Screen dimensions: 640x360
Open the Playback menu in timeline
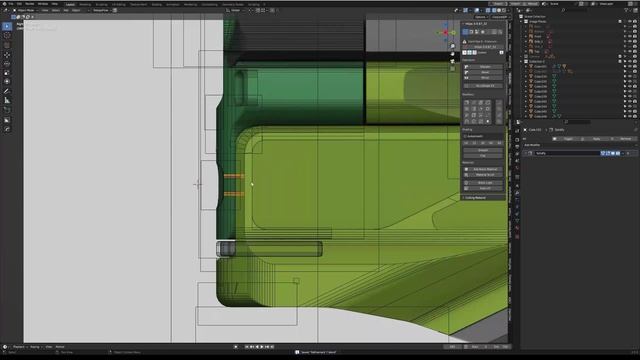[19, 347]
